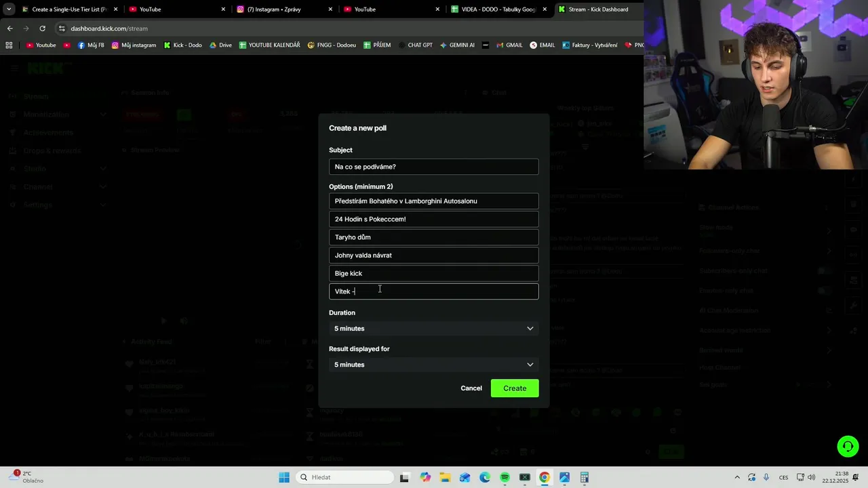Open Microsoft Edge from the taskbar
Viewport: 868px width, 488px height.
(x=485, y=477)
